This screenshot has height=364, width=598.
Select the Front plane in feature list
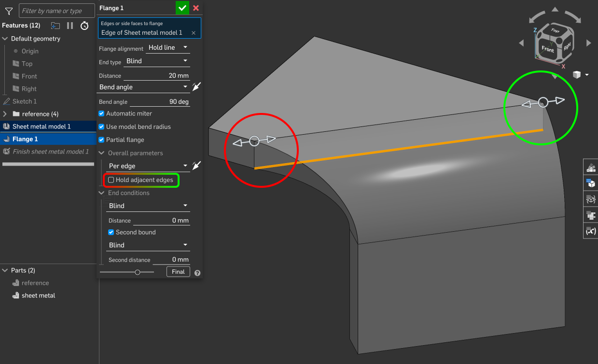click(29, 76)
